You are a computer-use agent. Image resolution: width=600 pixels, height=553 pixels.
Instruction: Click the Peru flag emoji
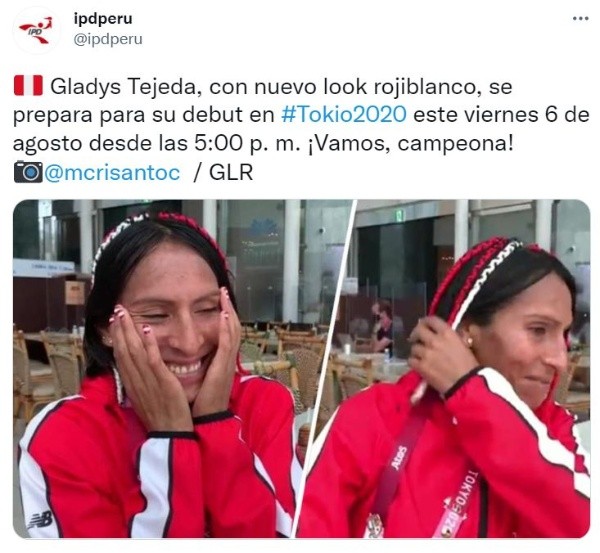click(28, 86)
